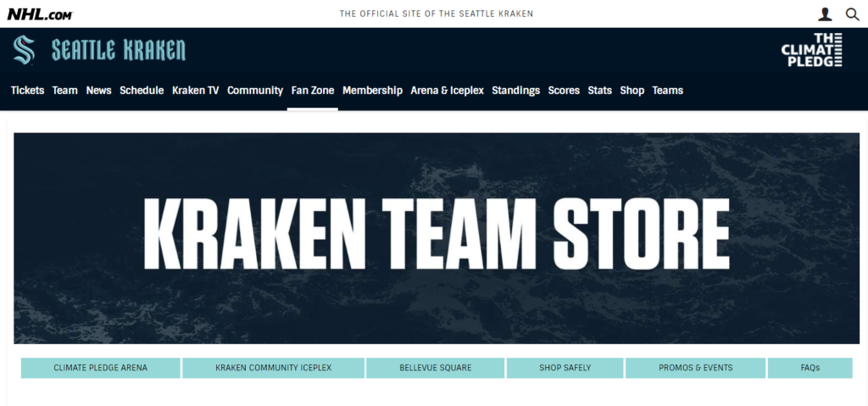Click the FAQs button
The height and width of the screenshot is (406, 868).
(x=810, y=368)
